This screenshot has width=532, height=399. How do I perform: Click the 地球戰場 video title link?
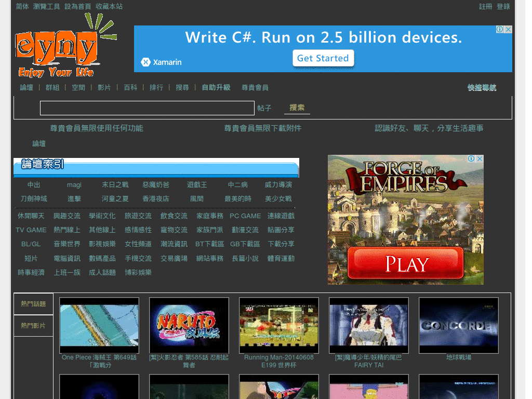(459, 357)
